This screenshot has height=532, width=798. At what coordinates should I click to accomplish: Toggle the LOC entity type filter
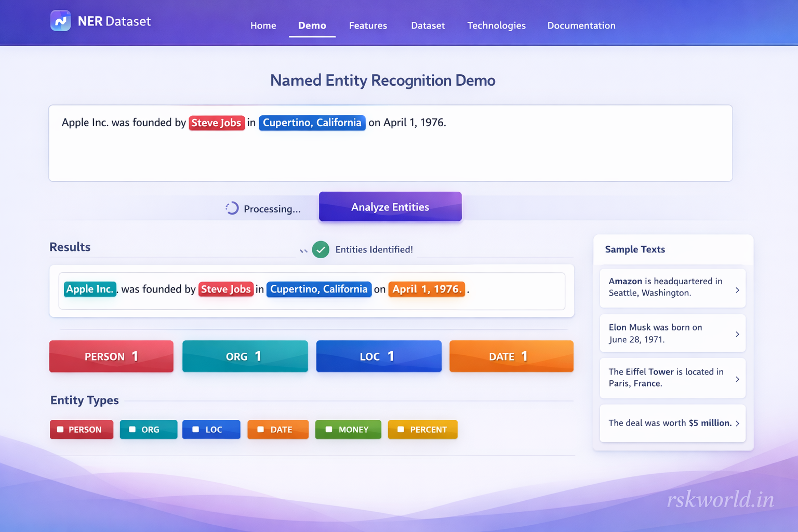211,430
